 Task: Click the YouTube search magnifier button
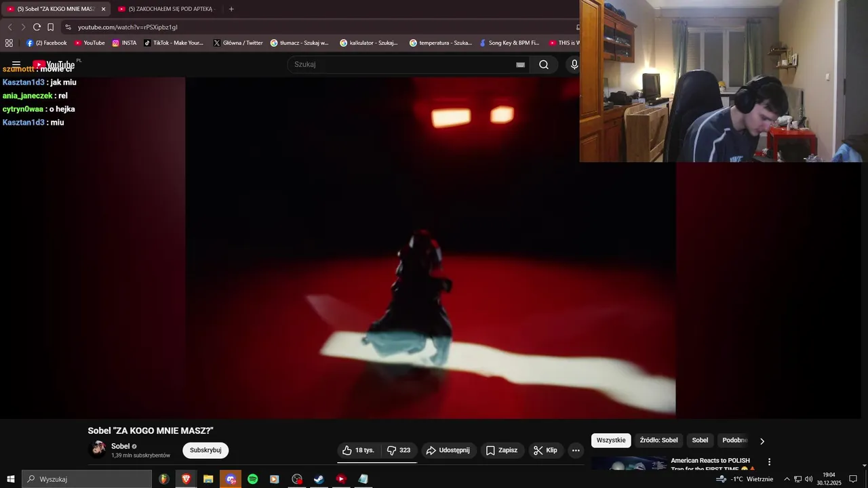click(544, 64)
